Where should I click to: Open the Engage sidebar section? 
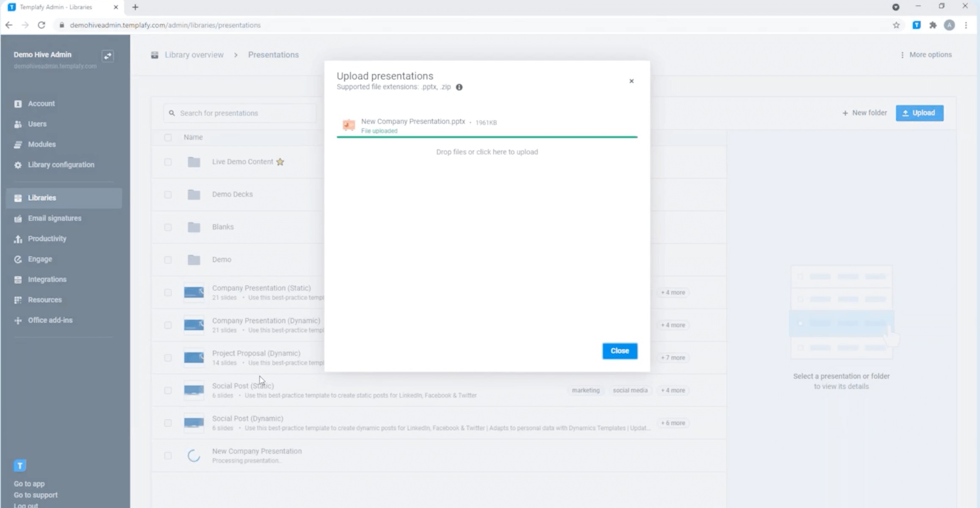(x=40, y=259)
